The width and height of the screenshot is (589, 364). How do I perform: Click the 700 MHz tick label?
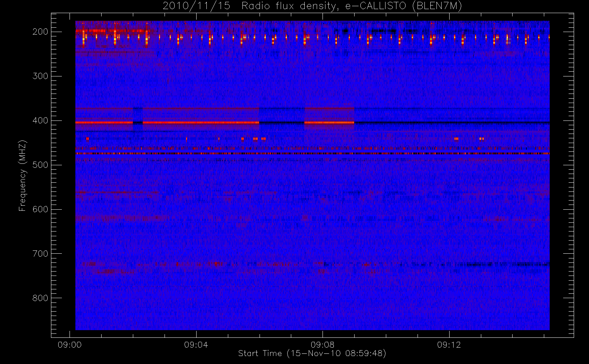pyautogui.click(x=40, y=254)
